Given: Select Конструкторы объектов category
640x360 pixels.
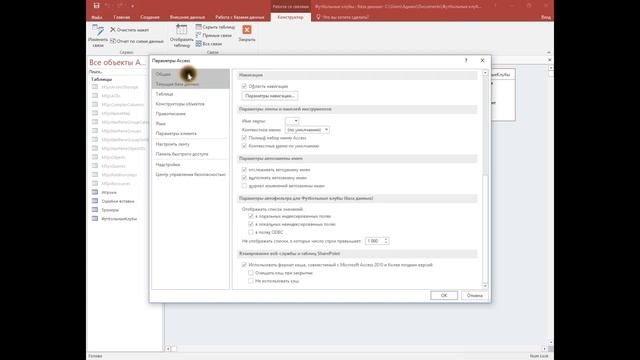Looking at the screenshot, I should 190,104.
